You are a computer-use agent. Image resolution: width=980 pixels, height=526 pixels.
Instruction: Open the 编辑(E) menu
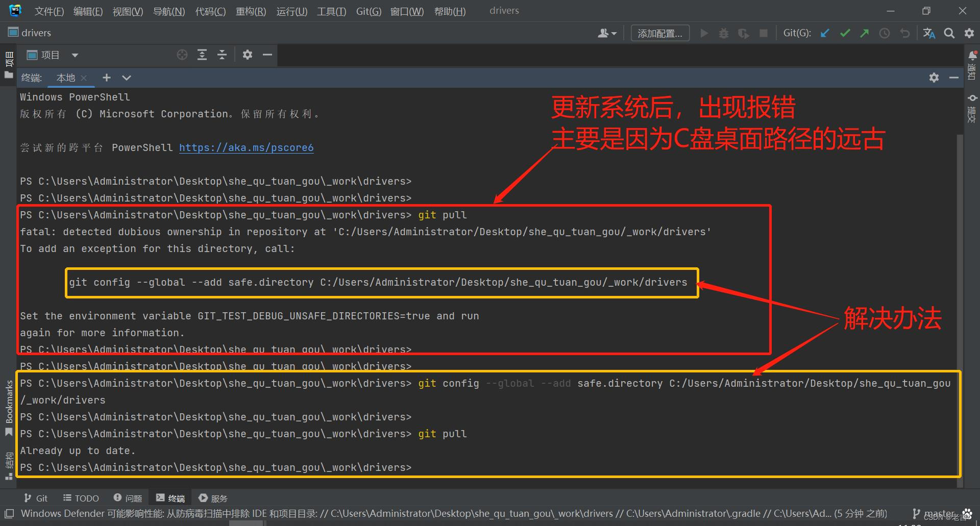88,11
